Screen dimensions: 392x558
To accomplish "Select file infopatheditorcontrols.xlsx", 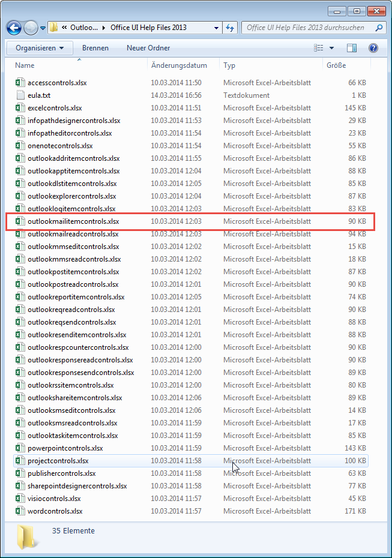I will (x=70, y=133).
